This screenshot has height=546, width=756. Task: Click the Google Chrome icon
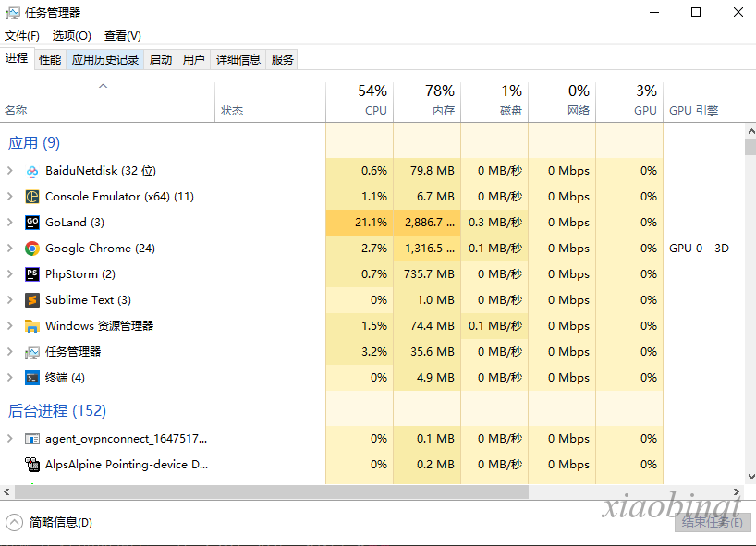tap(32, 249)
